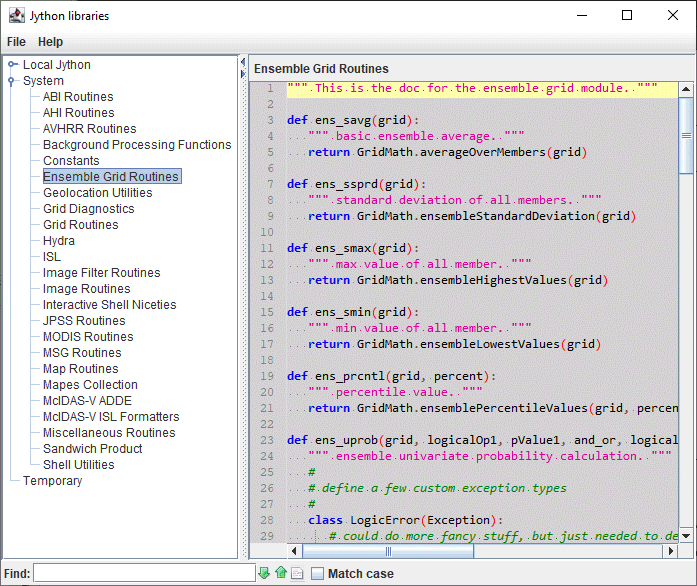Open AVHRR Routines library
The image size is (697, 586).
pos(89,128)
